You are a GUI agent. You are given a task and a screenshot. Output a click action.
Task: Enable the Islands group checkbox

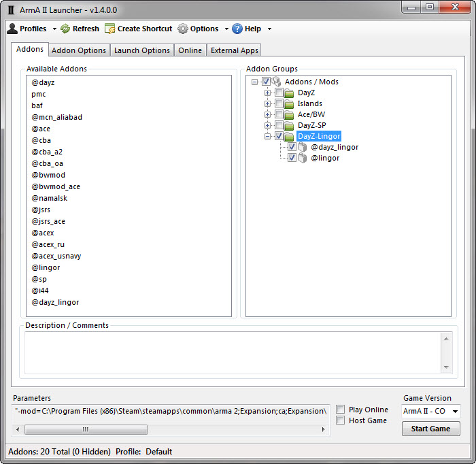279,103
